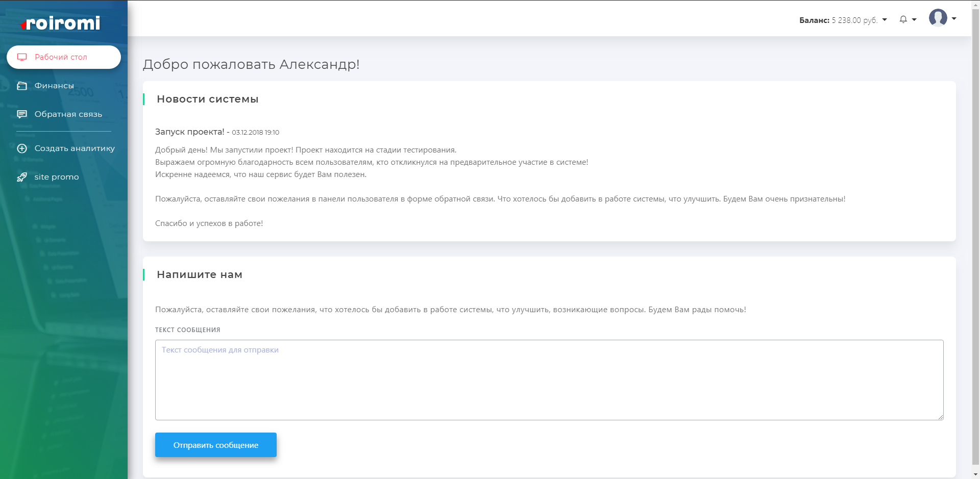Expand the user profile menu arrow
Image resolution: width=980 pixels, height=479 pixels.
click(x=954, y=19)
